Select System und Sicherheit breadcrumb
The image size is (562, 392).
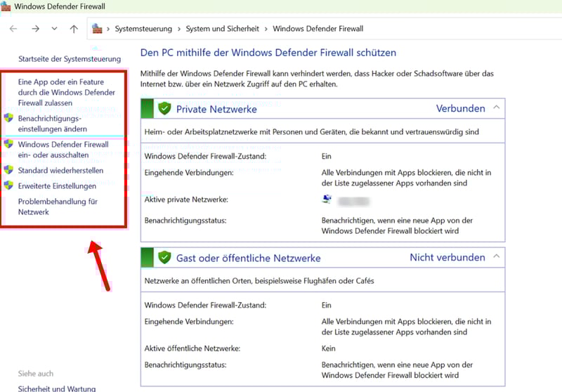(222, 29)
